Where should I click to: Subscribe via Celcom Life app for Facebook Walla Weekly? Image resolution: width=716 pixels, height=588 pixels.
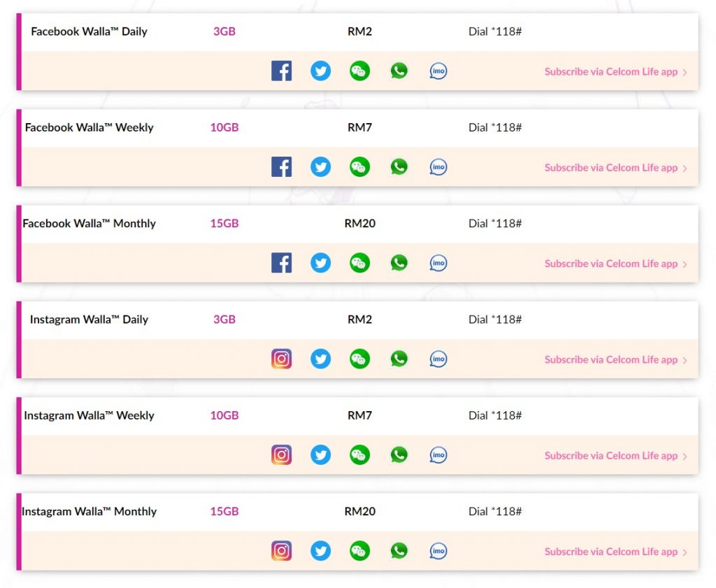pos(615,168)
